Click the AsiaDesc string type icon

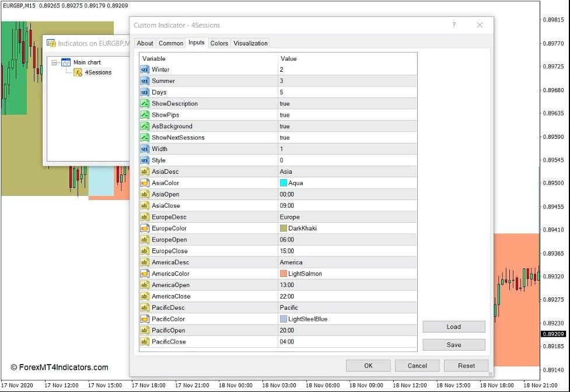pos(145,171)
